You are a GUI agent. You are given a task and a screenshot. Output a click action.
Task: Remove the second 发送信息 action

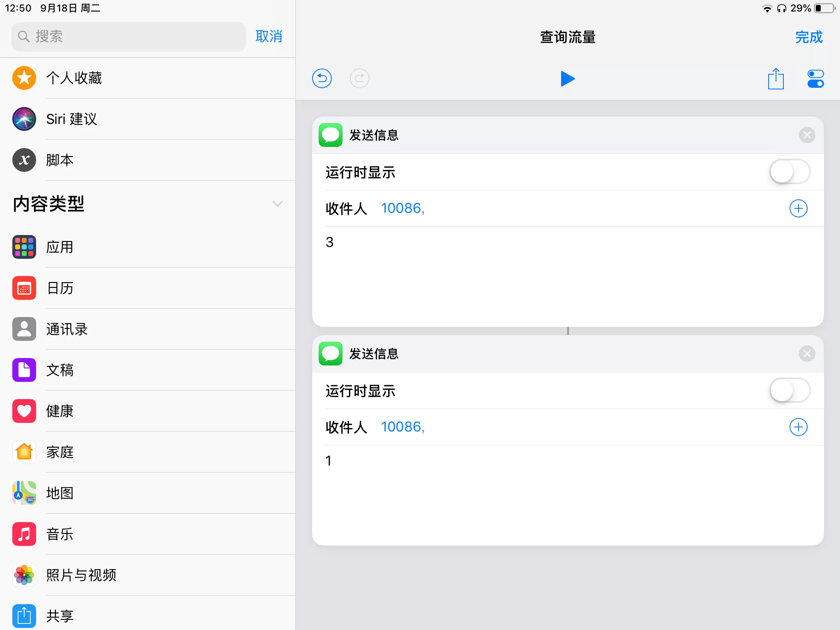807,354
